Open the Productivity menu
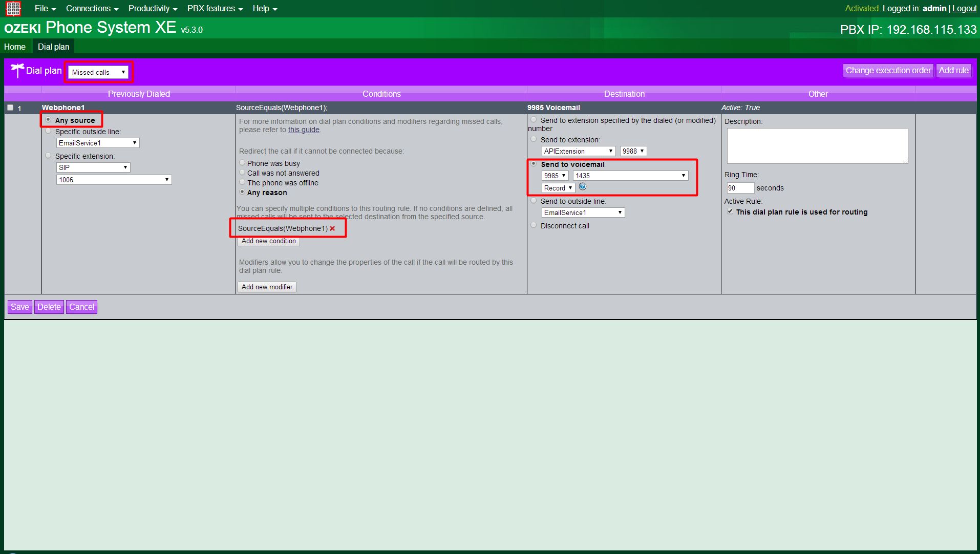This screenshot has height=554, width=980. tap(153, 9)
